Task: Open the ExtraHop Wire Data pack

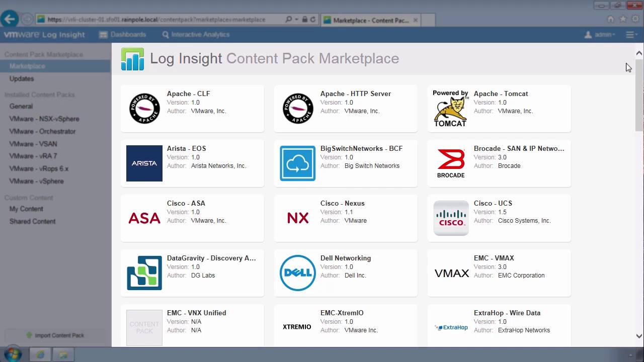Action: (x=499, y=322)
